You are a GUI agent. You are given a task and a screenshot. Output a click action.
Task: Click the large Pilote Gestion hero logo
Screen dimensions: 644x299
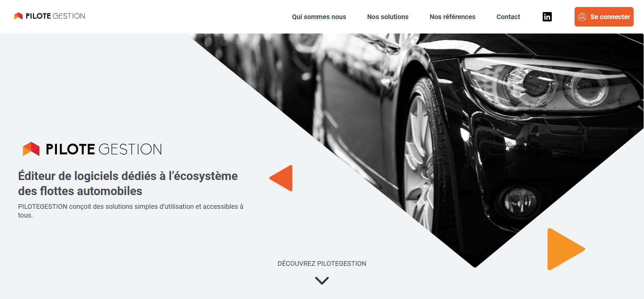(92, 149)
